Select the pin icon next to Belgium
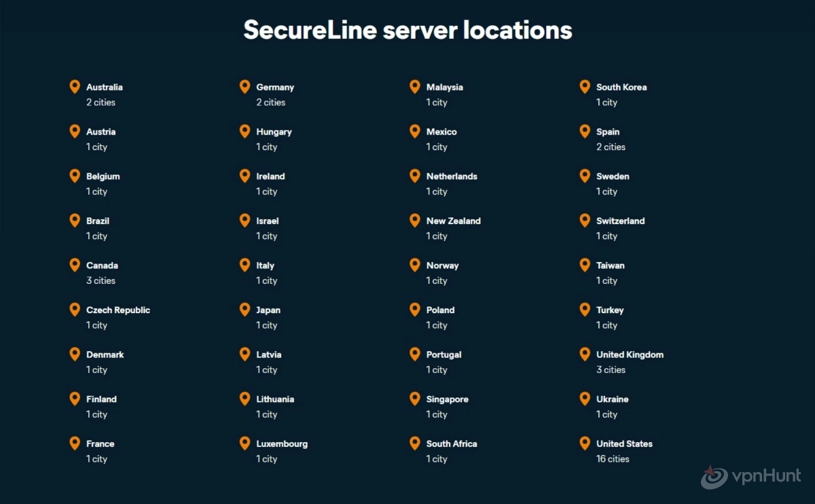Screen dimensions: 815x504 coord(75,176)
